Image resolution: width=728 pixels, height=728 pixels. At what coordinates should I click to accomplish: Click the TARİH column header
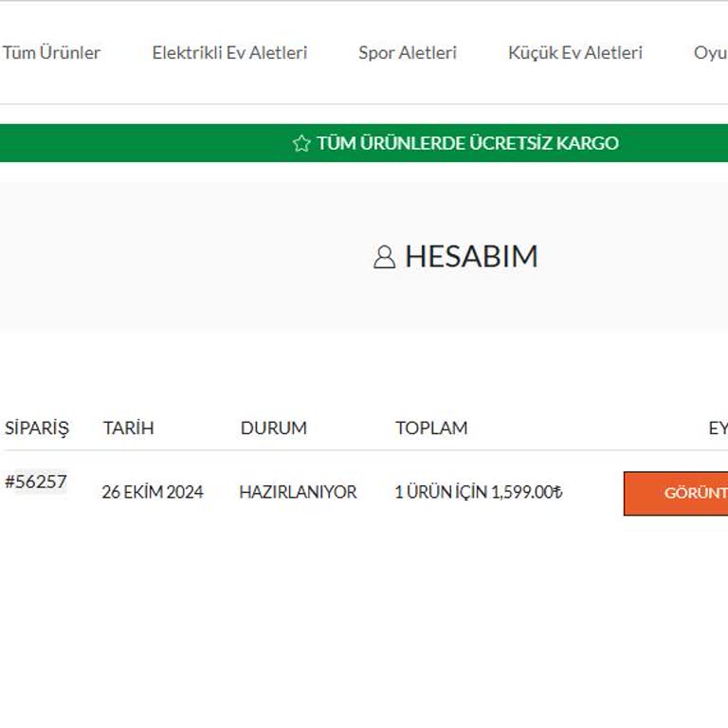(x=129, y=428)
